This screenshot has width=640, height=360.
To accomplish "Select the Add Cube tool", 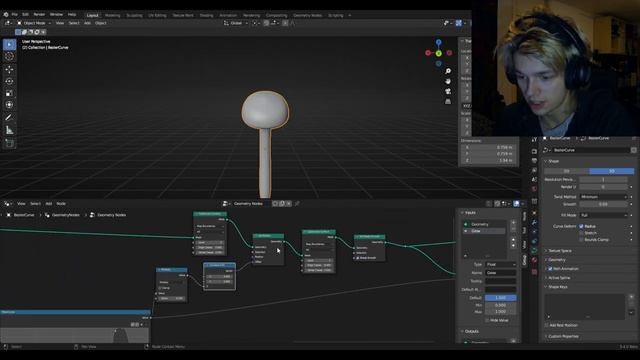I will 9,143.
